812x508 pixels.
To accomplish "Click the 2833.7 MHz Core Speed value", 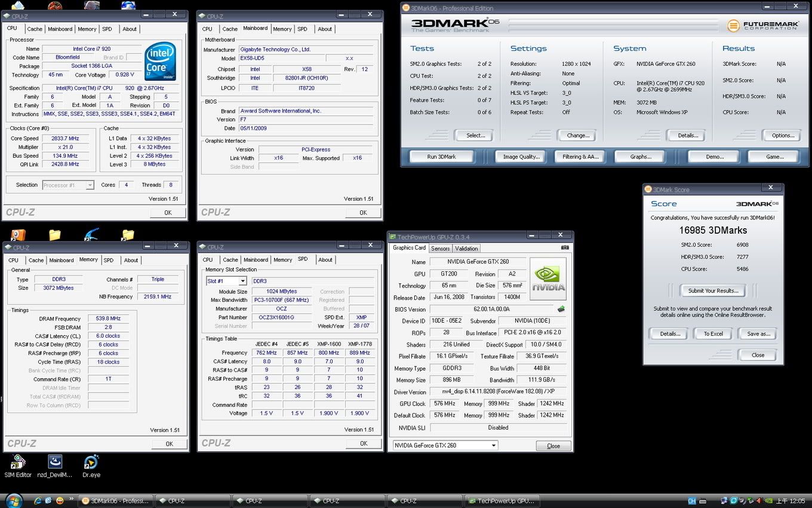I will click(x=66, y=139).
